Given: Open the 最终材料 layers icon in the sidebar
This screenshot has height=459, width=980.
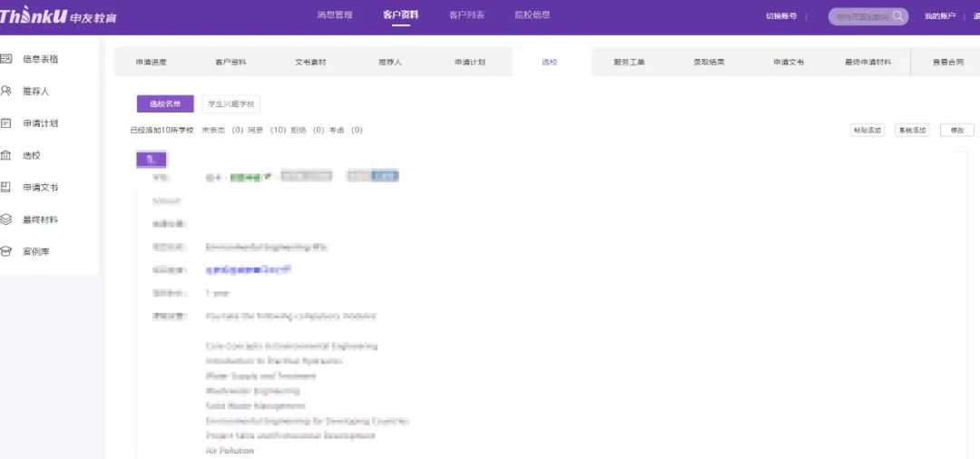Looking at the screenshot, I should pos(6,220).
